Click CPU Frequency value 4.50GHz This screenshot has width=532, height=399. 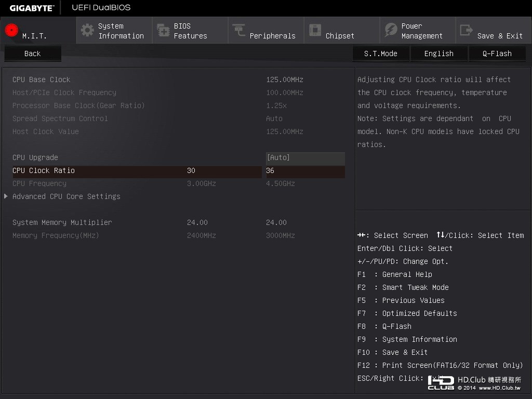coord(281,183)
